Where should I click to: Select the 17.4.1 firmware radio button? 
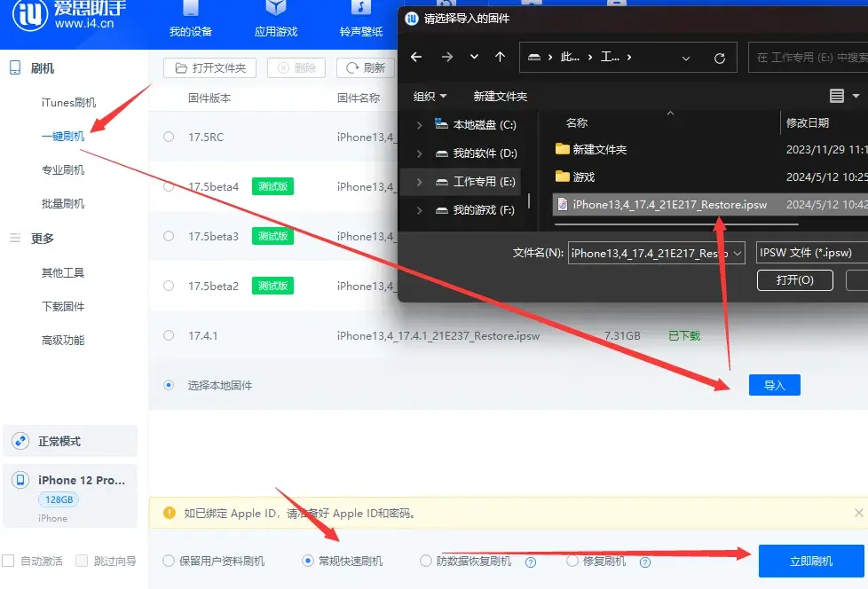click(x=169, y=335)
